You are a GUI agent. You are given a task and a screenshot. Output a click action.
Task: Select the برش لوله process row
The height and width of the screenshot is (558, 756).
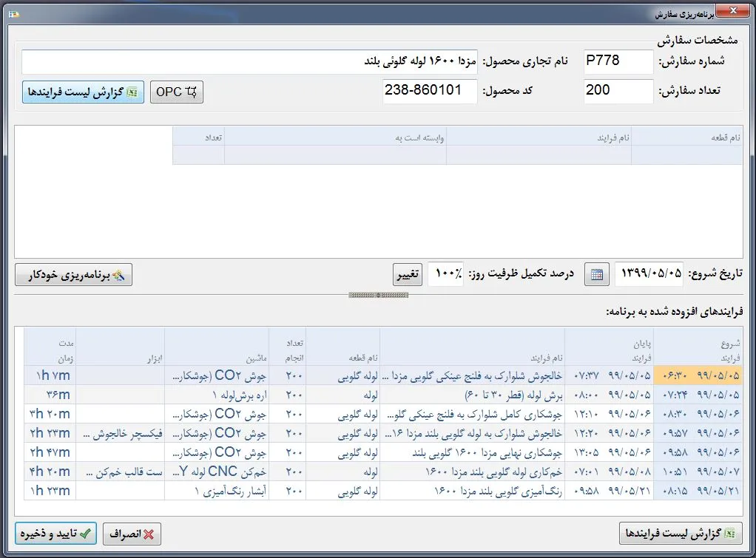coord(472,395)
